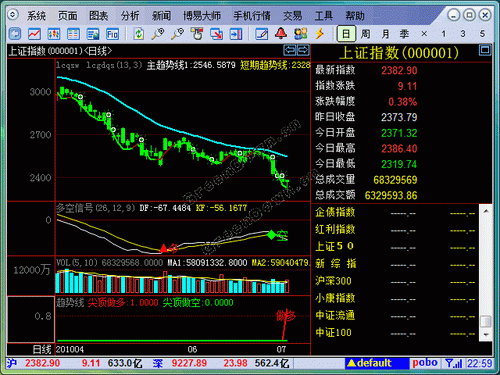Switch chart period to 日 (daily)
Image resolution: width=500 pixels, height=375 pixels.
[346, 34]
